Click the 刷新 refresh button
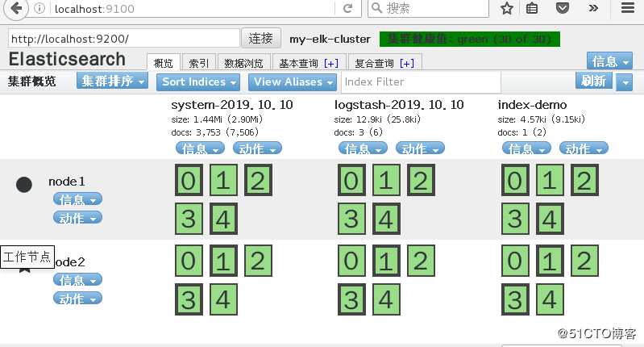644x347 pixels. point(593,81)
